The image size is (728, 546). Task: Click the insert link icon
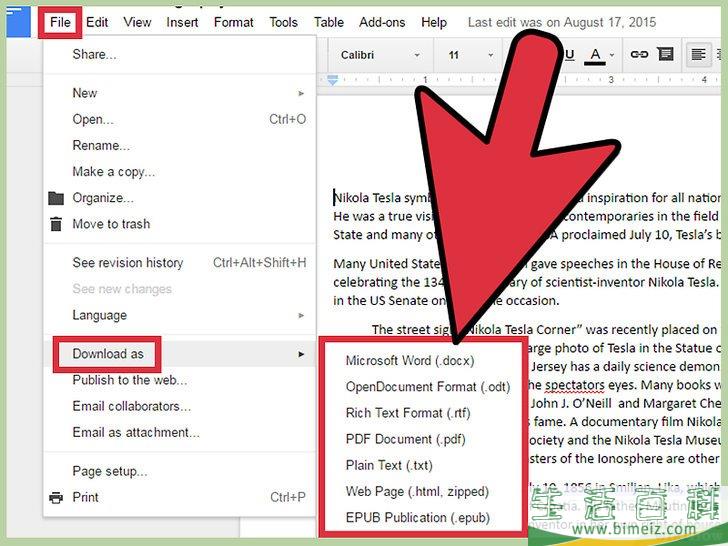(639, 54)
